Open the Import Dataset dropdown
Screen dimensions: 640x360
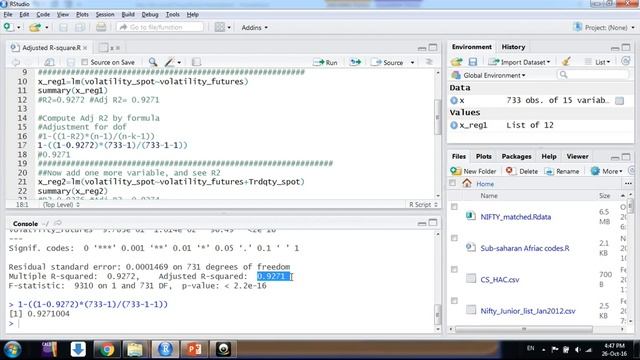click(520, 62)
